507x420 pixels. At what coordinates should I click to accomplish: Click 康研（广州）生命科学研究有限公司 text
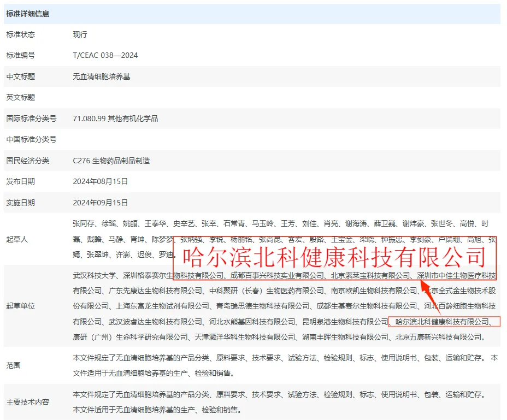[131, 337]
